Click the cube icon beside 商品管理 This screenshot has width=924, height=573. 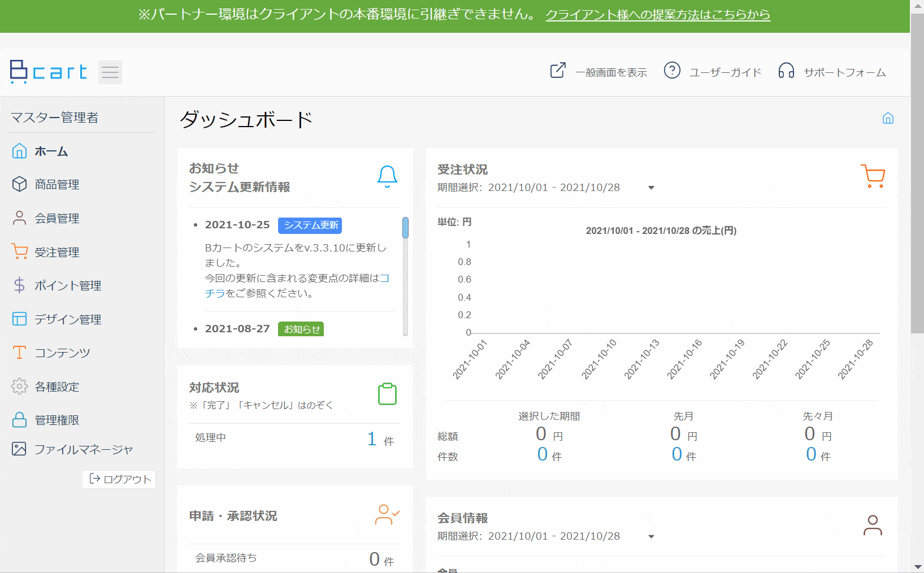[x=19, y=184]
